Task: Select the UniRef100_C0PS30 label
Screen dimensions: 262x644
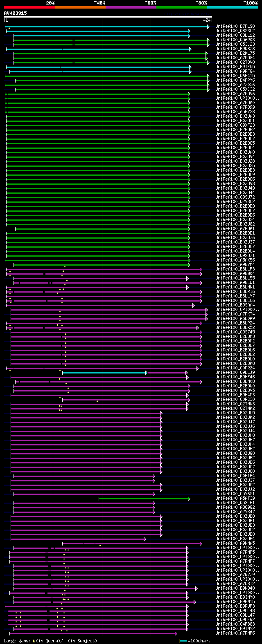Action: (235, 400)
